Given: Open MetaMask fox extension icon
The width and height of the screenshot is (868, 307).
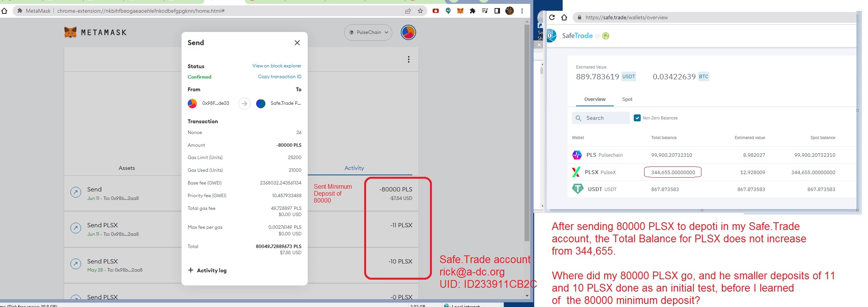Looking at the screenshot, I should point(460,11).
